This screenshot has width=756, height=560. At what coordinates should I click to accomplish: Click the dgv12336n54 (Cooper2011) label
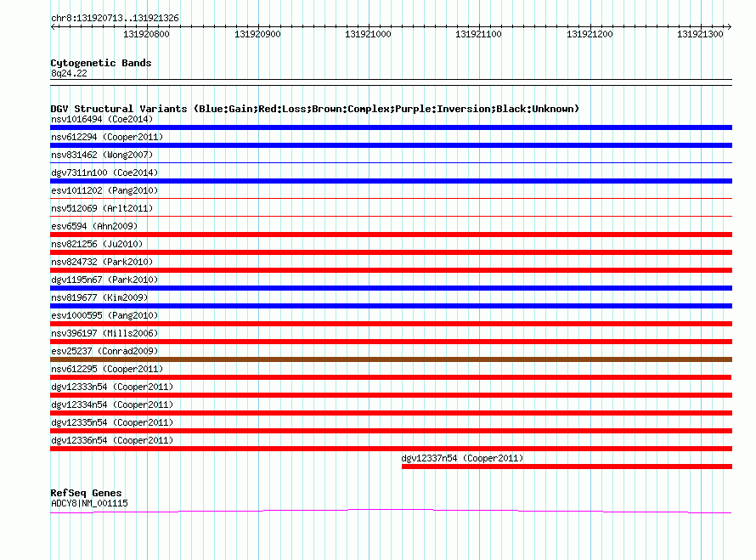click(112, 440)
